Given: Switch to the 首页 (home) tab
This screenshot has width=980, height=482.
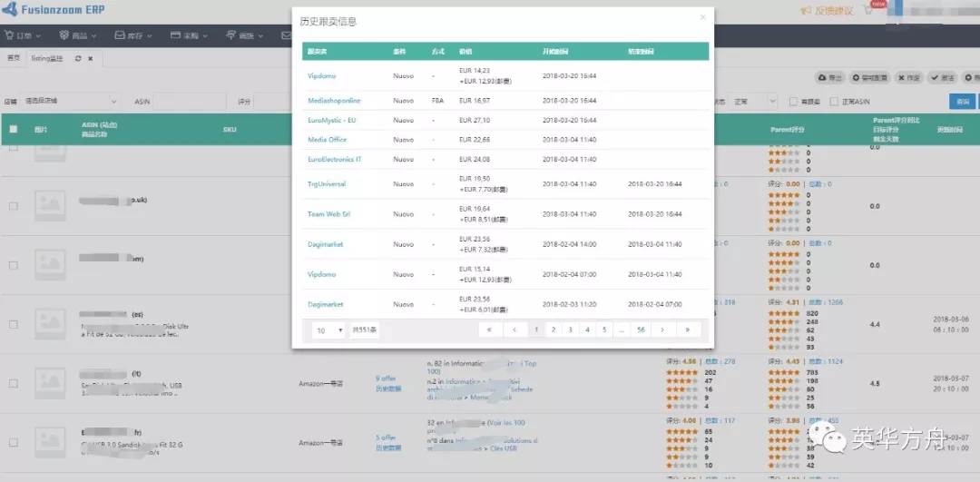Looking at the screenshot, I should 13,58.
